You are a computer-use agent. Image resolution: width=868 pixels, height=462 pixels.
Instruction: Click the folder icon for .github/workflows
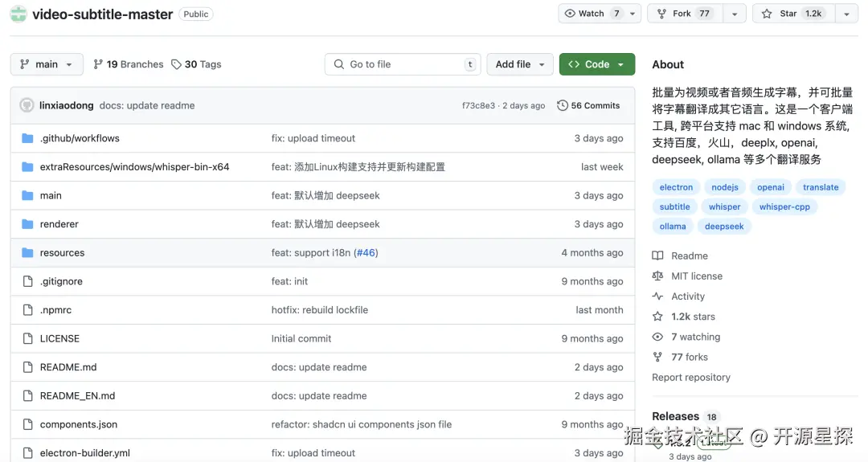point(27,138)
